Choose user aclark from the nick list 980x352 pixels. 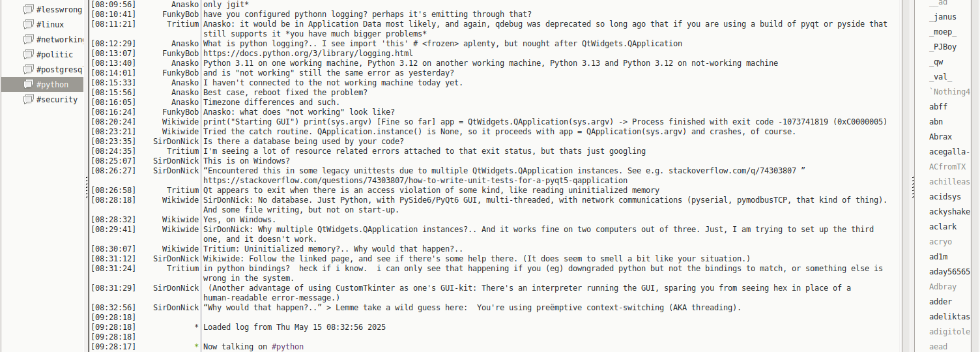(942, 227)
